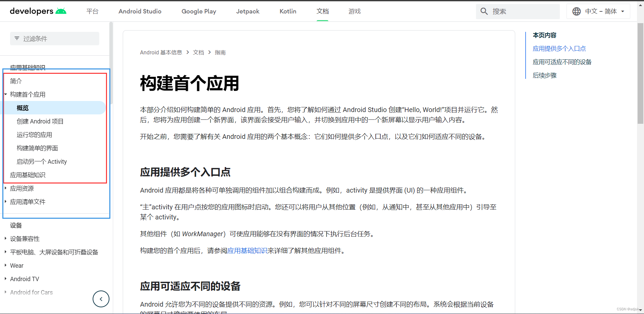Open the 平台 tab
Image resolution: width=644 pixels, height=314 pixels.
(92, 11)
